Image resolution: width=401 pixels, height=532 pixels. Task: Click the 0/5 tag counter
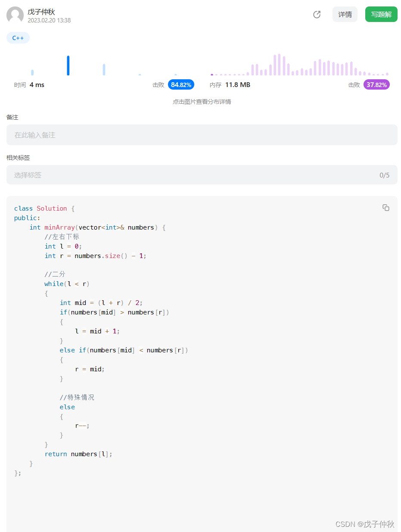384,175
